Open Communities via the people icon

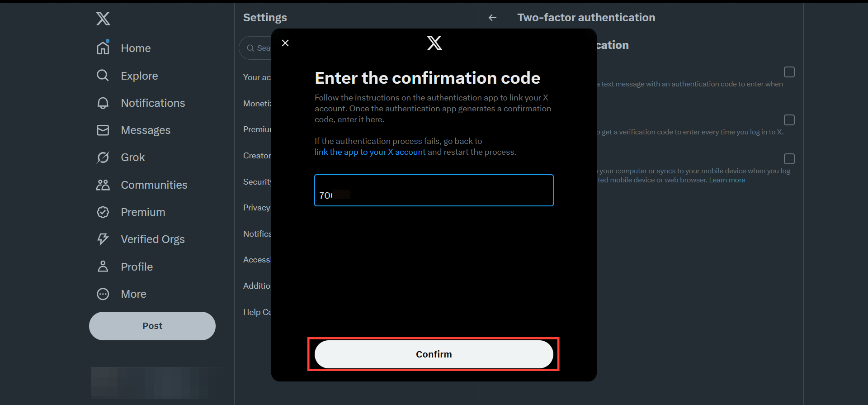pyautogui.click(x=103, y=185)
